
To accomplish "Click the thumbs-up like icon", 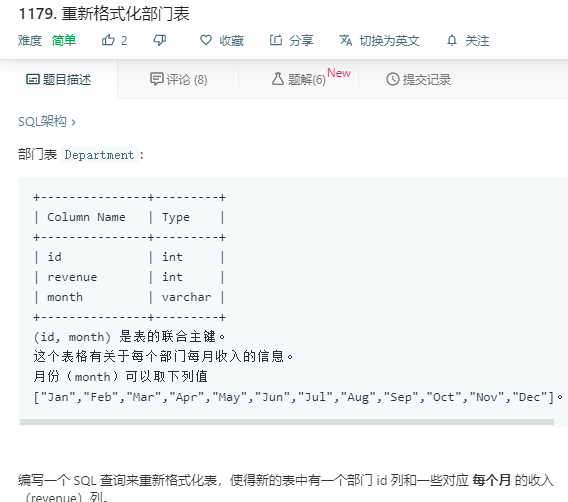I will (x=108, y=40).
